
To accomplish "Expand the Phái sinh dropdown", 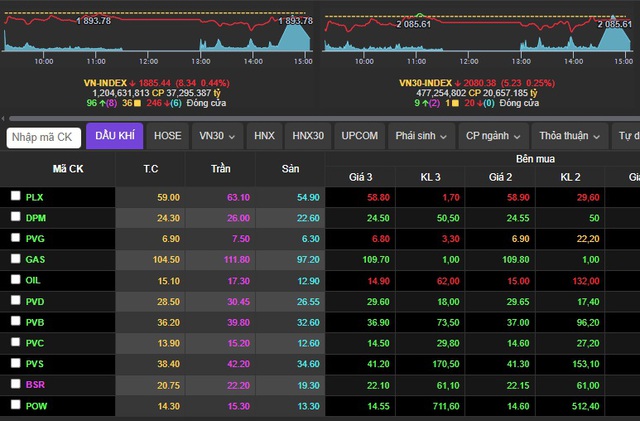I will pos(422,136).
